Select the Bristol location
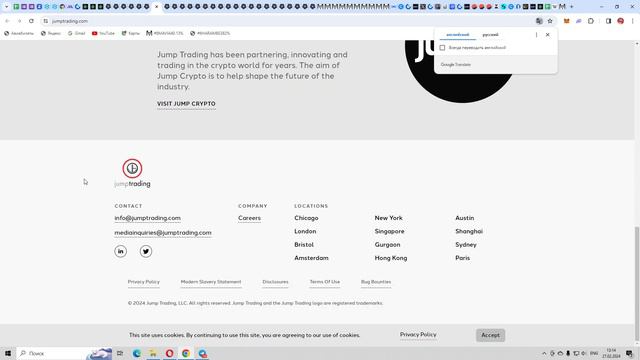The width and height of the screenshot is (640, 360). (x=304, y=244)
